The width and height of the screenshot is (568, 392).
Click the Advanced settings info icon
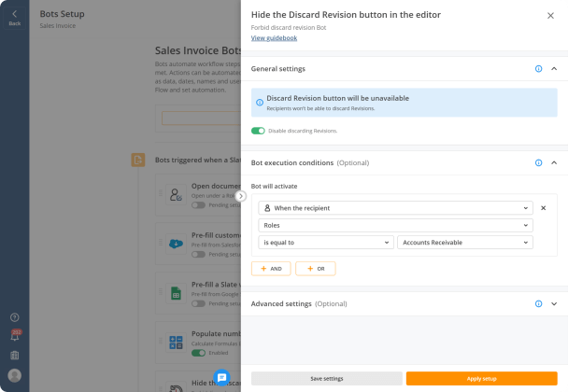[x=539, y=303]
